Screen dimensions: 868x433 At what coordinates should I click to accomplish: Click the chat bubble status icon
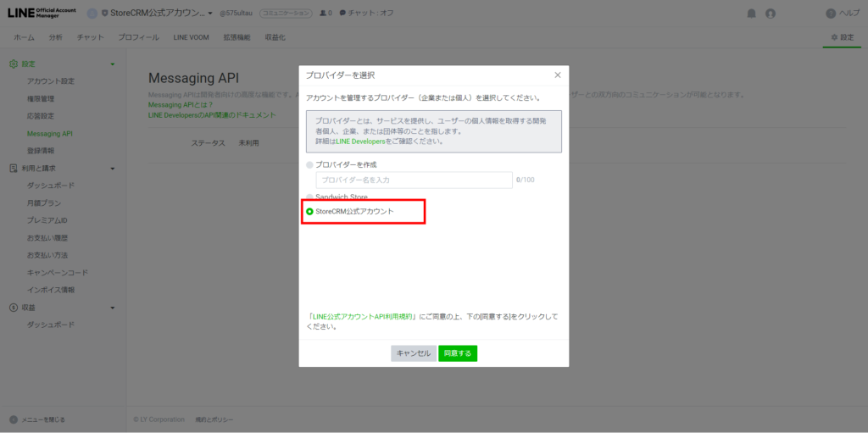click(x=342, y=13)
